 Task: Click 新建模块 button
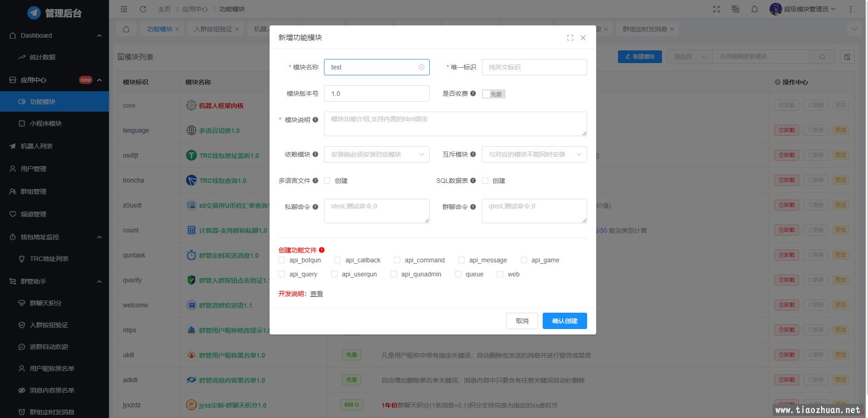click(640, 57)
